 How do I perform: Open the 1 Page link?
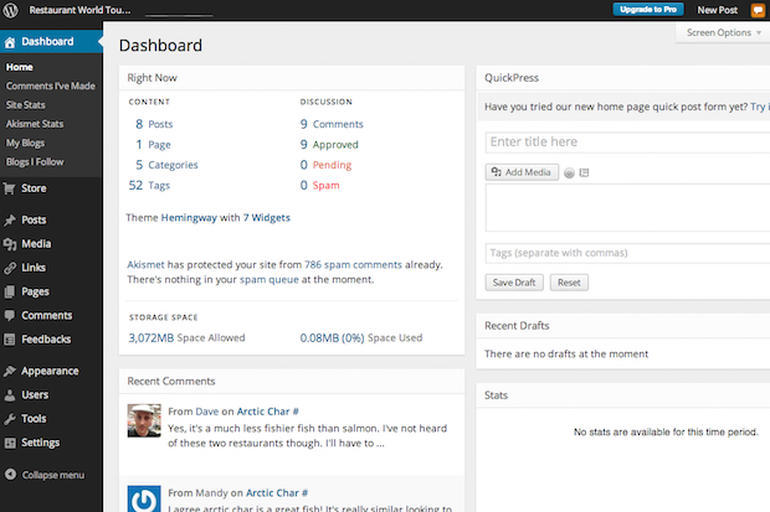coord(153,145)
